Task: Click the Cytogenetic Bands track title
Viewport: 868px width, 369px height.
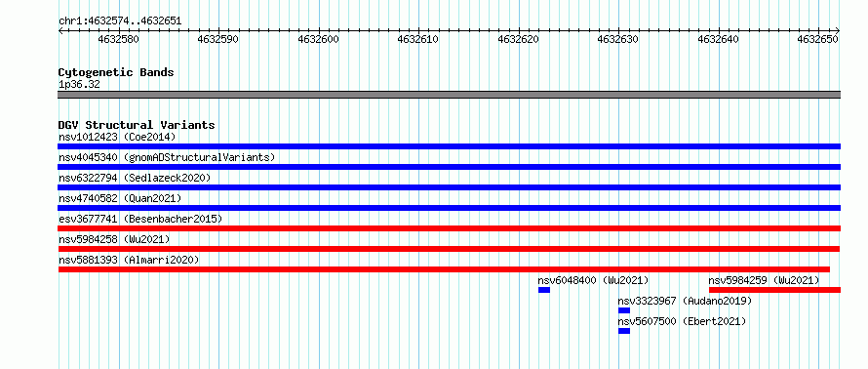Action: point(116,72)
